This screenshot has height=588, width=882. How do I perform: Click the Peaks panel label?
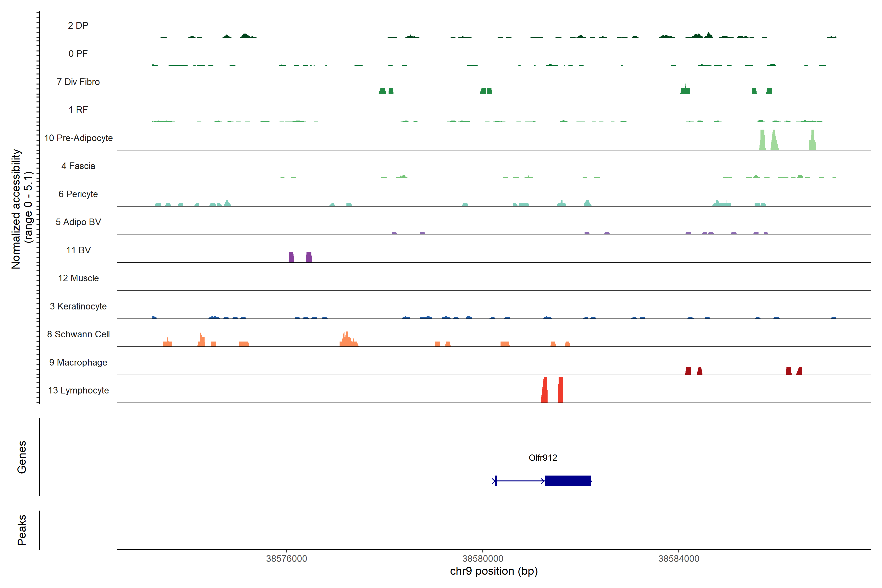click(22, 530)
